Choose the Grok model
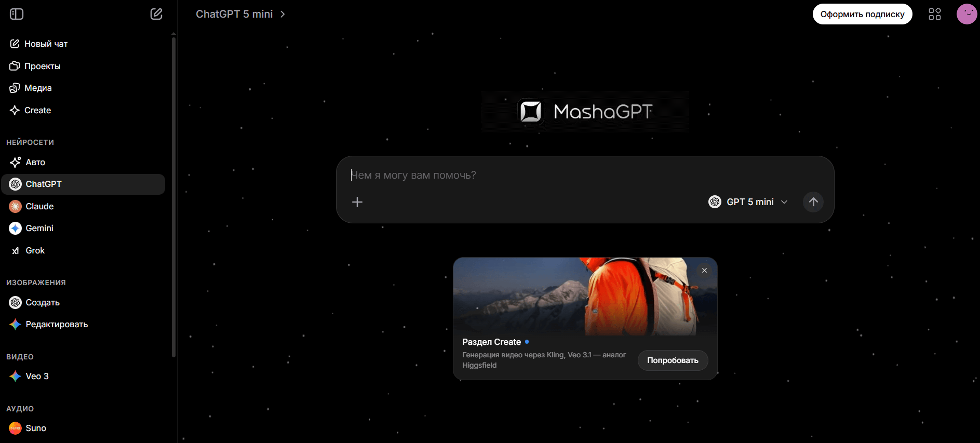This screenshot has height=443, width=980. (35, 250)
